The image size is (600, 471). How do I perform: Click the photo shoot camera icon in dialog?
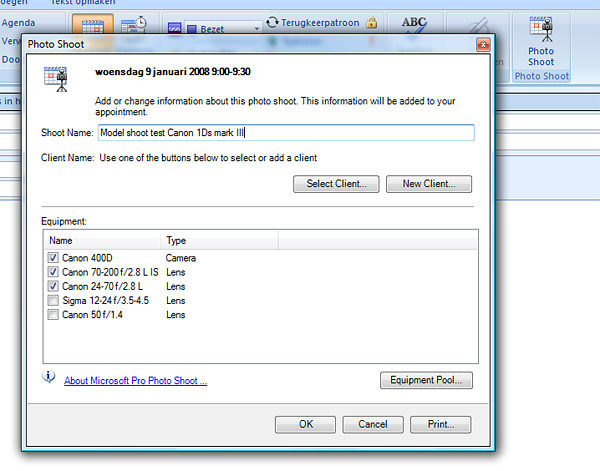tap(56, 79)
